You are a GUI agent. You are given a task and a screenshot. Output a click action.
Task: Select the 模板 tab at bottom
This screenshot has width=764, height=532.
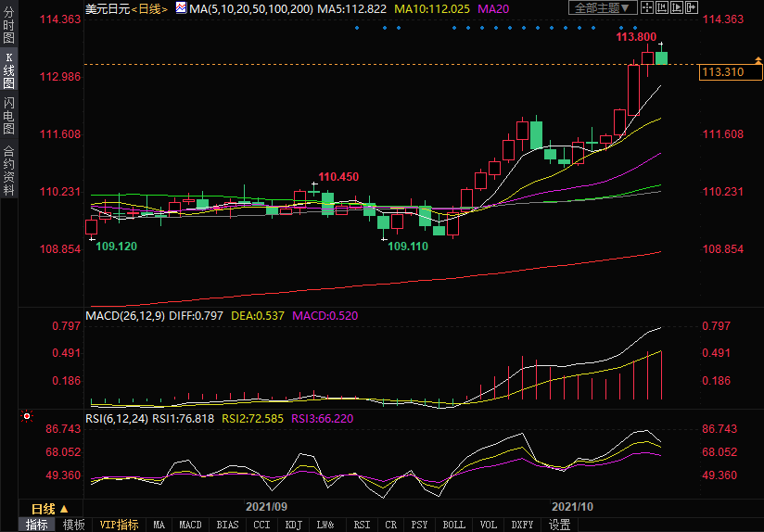[x=73, y=525]
